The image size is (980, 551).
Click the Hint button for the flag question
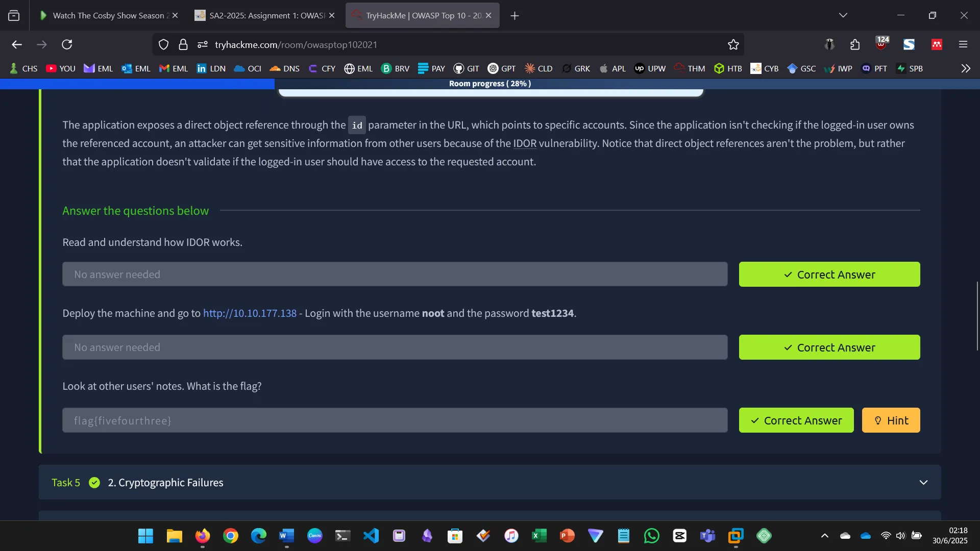(x=891, y=420)
